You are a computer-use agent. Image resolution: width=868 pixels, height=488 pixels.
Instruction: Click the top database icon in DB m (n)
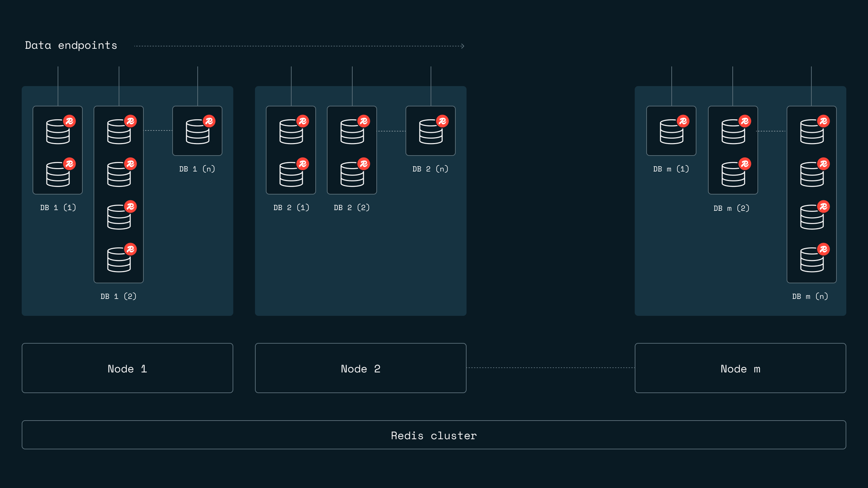click(815, 130)
